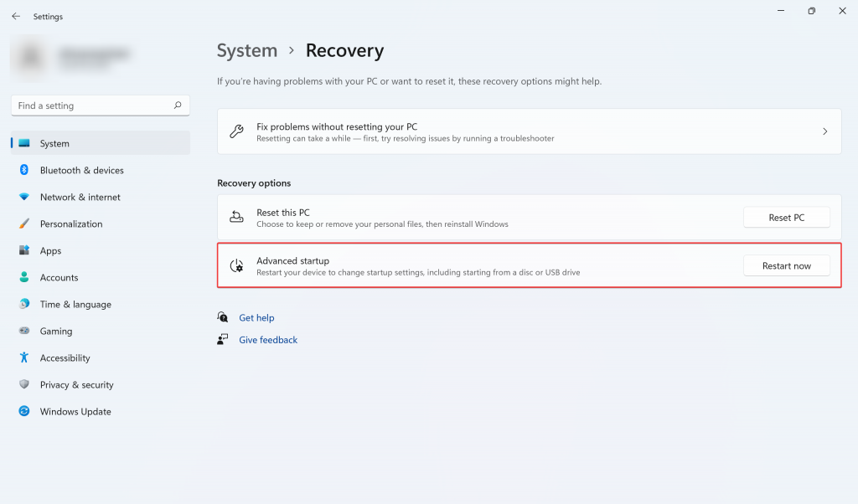The height and width of the screenshot is (504, 858).
Task: Click the Accessibility figure icon
Action: click(24, 357)
